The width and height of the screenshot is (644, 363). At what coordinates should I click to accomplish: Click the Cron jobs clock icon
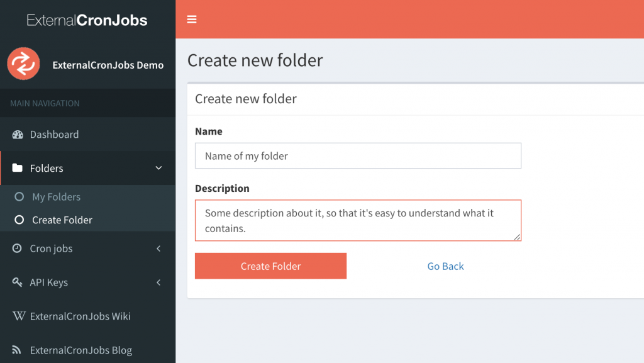point(17,248)
